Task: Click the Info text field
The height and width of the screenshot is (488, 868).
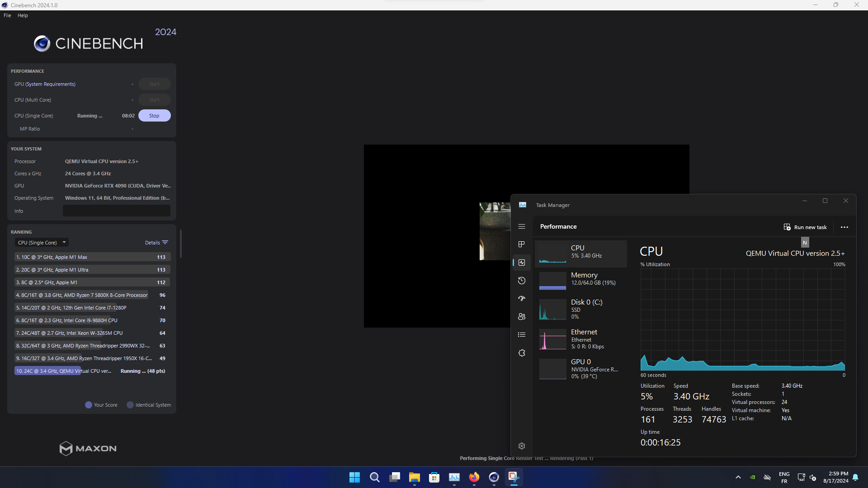Action: pyautogui.click(x=116, y=211)
